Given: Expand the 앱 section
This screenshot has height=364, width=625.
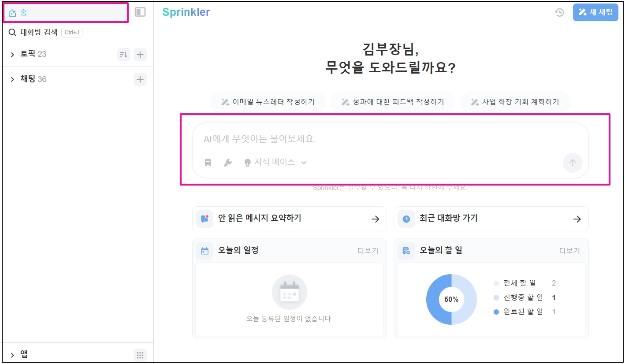Looking at the screenshot, I should tap(12, 355).
